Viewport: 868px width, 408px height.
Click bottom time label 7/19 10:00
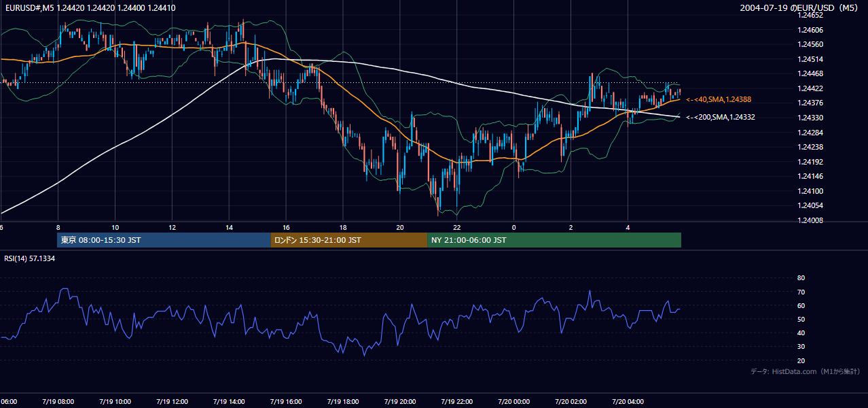pos(115,401)
